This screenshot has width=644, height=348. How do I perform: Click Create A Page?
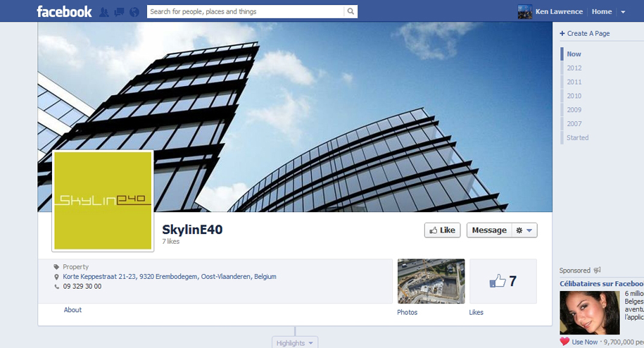click(584, 33)
